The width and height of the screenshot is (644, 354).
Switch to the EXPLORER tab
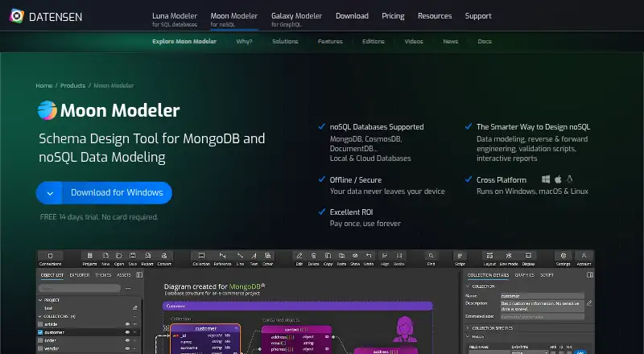coord(79,274)
